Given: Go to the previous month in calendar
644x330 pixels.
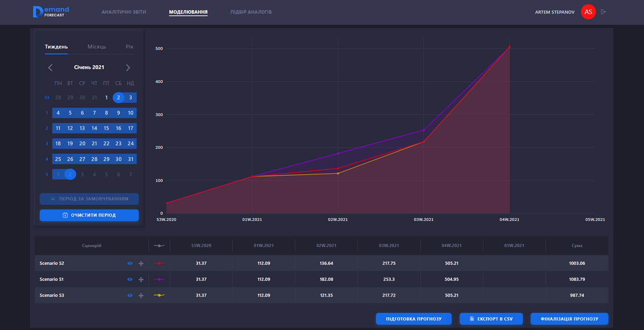Looking at the screenshot, I should 50,68.
